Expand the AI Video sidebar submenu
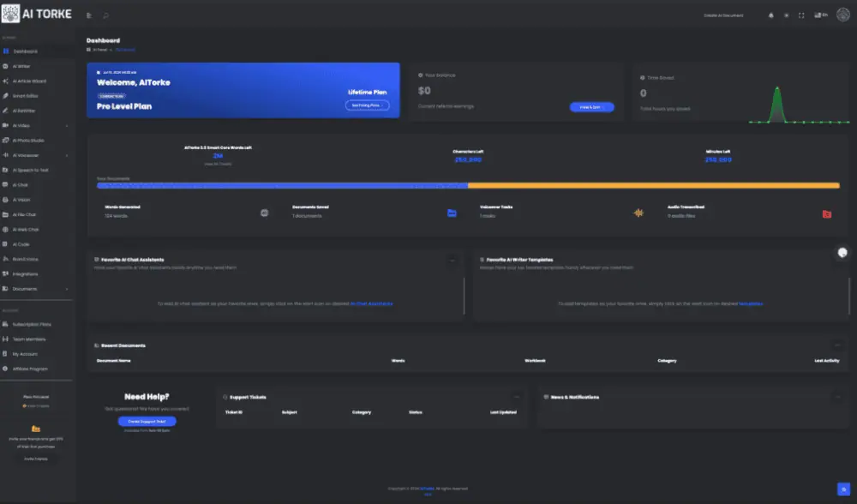This screenshot has height=504, width=857. click(x=66, y=125)
